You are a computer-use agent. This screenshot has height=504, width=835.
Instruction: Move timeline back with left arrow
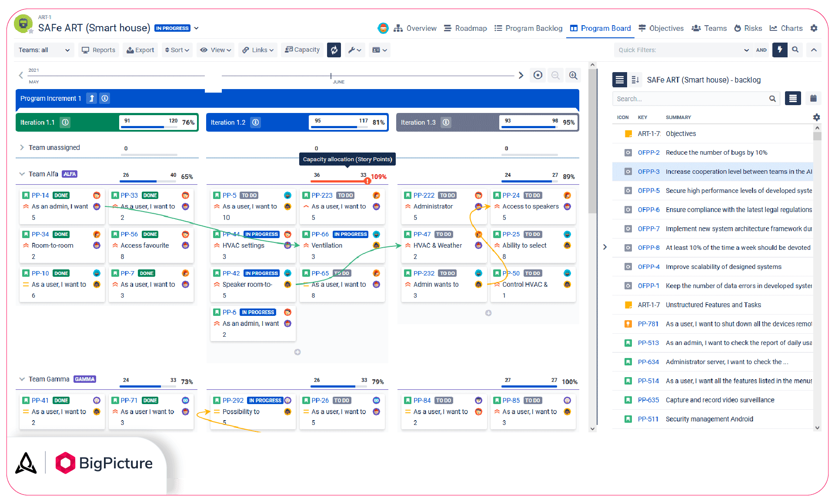click(21, 75)
